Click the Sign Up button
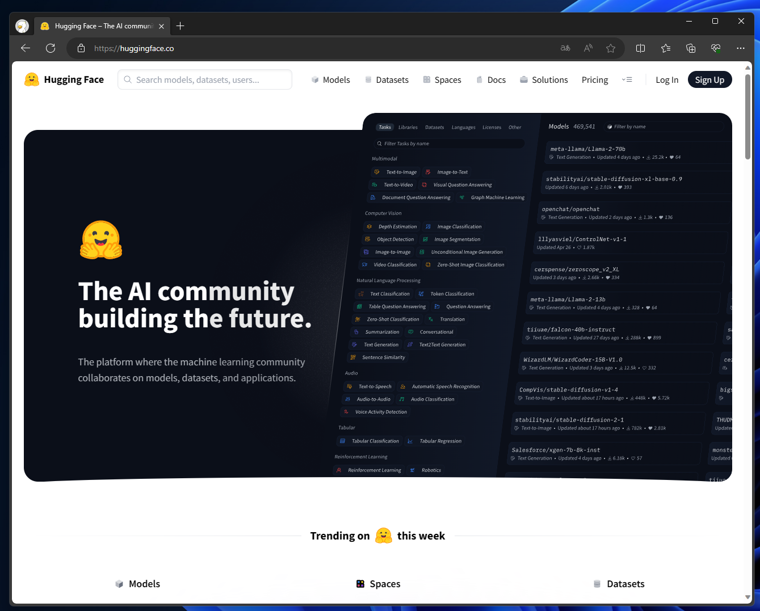The width and height of the screenshot is (760, 611). point(710,80)
